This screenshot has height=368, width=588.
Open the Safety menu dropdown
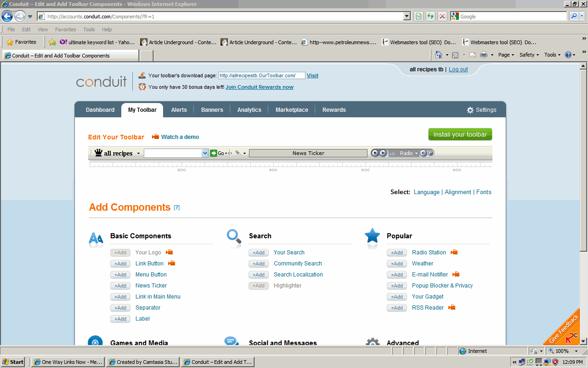[529, 55]
